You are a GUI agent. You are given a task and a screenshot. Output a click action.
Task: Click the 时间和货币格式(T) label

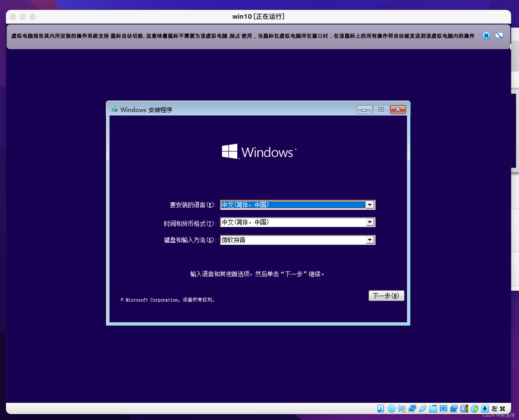pyautogui.click(x=190, y=224)
